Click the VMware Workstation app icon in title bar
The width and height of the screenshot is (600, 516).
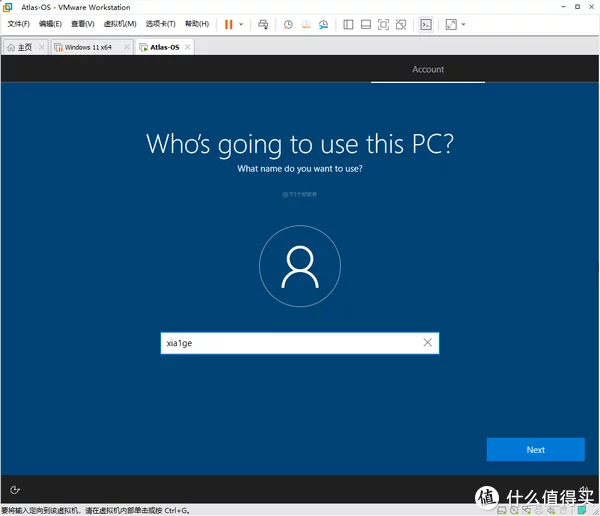point(8,7)
